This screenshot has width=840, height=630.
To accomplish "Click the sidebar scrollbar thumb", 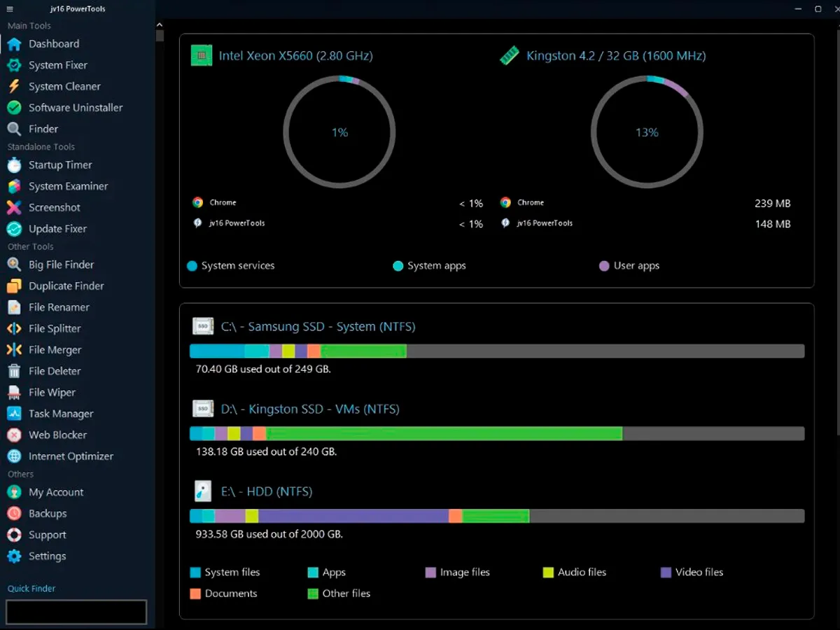I will 160,34.
